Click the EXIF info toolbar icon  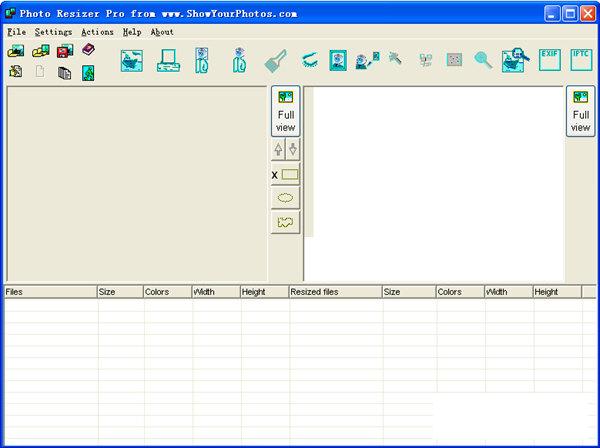(x=550, y=60)
